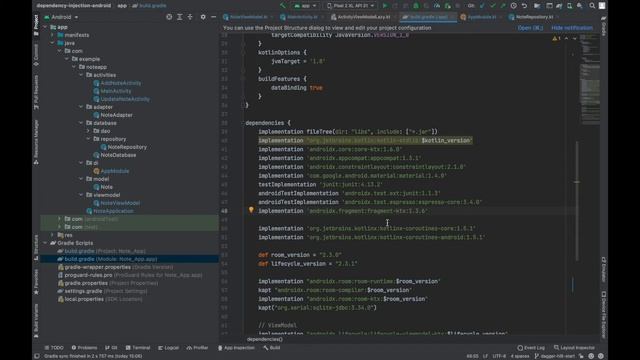Click the Debug app bug icon
The width and height of the screenshot is (640, 360).
point(416,6)
